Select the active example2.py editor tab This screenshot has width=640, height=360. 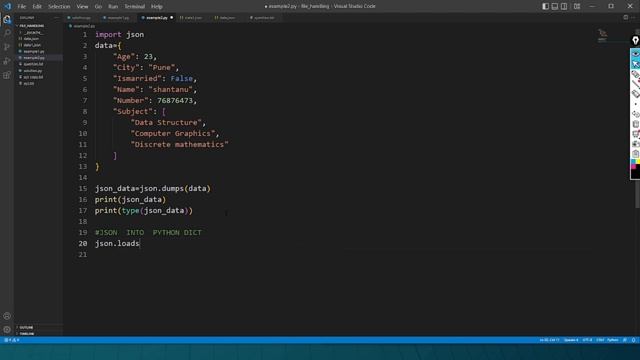pyautogui.click(x=156, y=18)
